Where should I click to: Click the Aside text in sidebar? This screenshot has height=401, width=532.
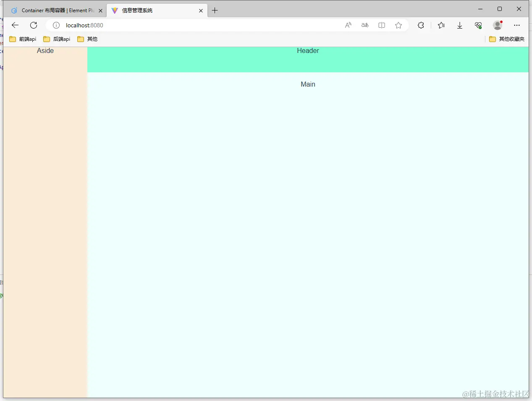click(45, 51)
